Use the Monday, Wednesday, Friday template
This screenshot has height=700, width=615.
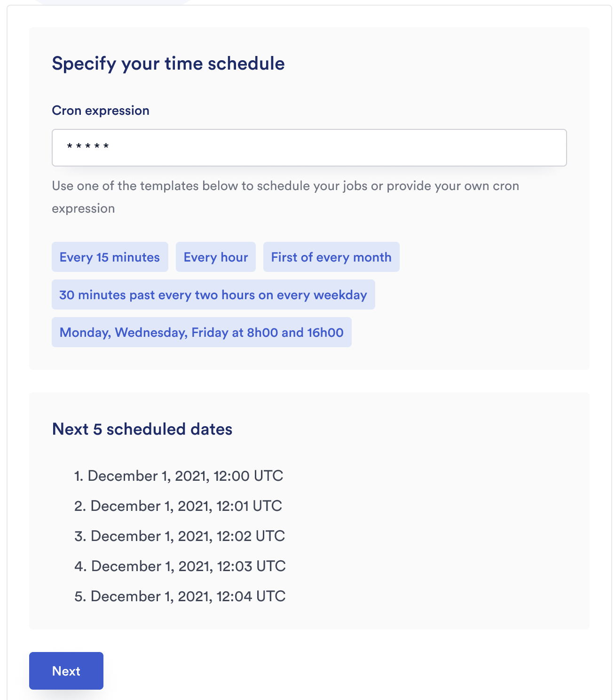point(201,332)
